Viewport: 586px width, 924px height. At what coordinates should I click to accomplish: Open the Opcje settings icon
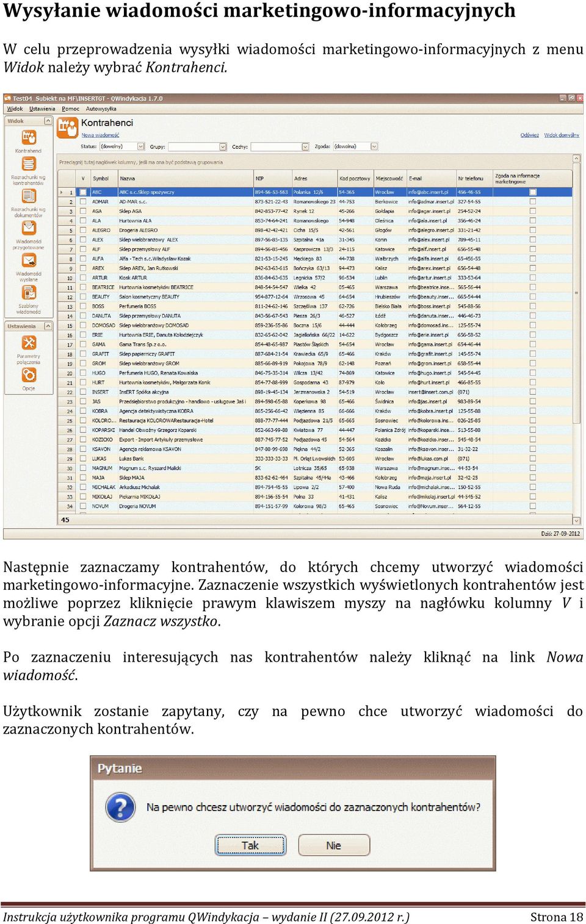[29, 374]
